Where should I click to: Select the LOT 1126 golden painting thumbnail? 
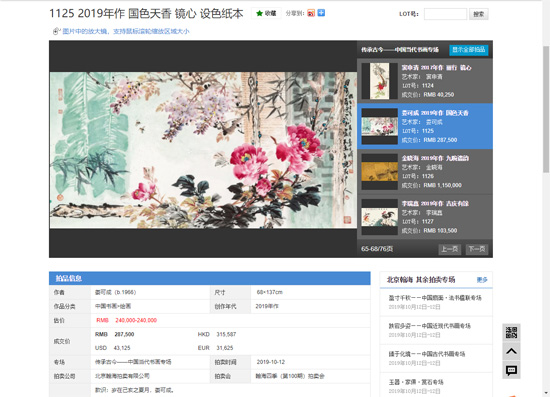pos(380,171)
